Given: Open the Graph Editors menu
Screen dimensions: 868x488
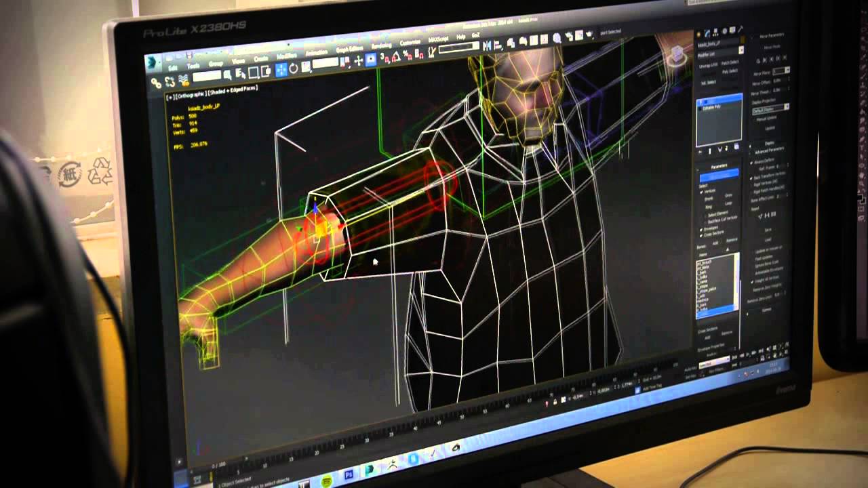Looking at the screenshot, I should pos(350,49).
